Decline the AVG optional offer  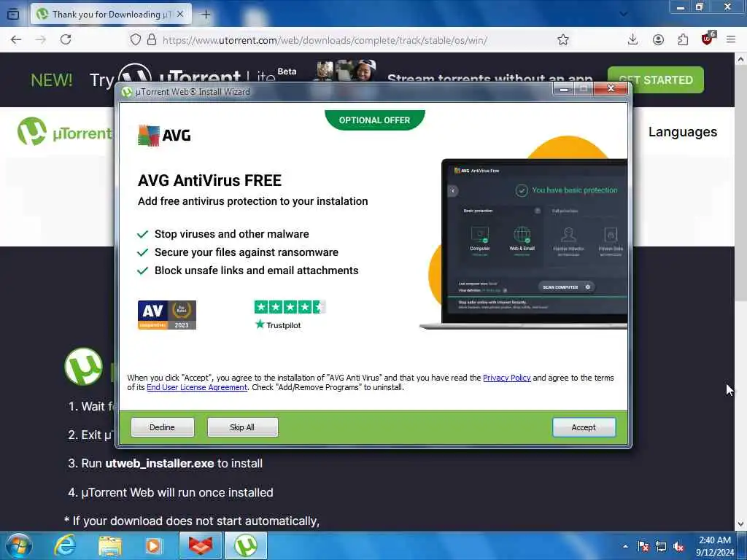(162, 427)
